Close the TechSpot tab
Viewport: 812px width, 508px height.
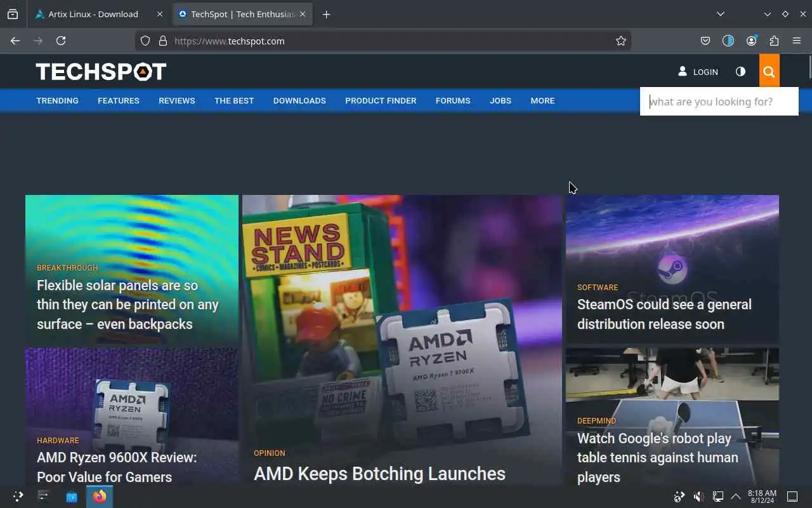click(303, 14)
